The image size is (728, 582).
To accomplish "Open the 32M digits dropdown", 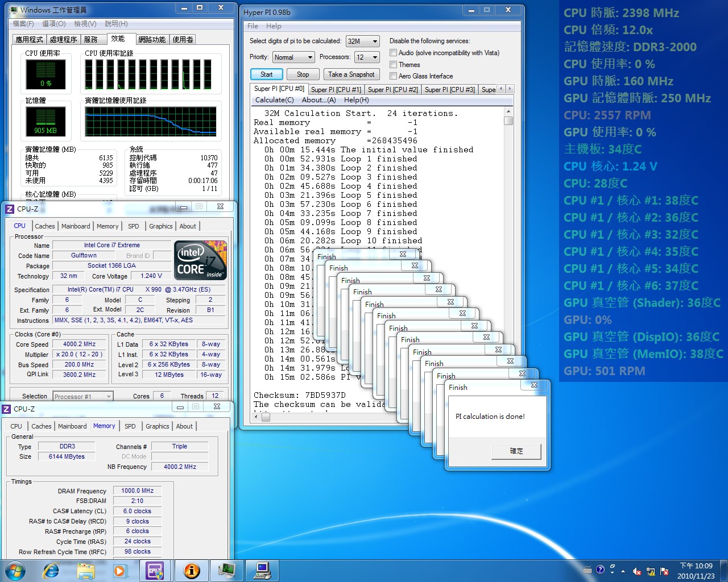I will [362, 41].
